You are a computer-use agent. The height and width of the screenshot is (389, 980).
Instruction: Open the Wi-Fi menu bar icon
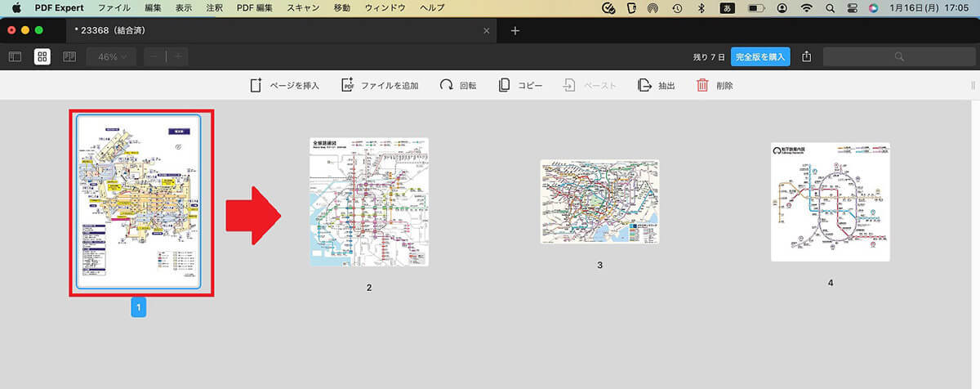tap(808, 7)
